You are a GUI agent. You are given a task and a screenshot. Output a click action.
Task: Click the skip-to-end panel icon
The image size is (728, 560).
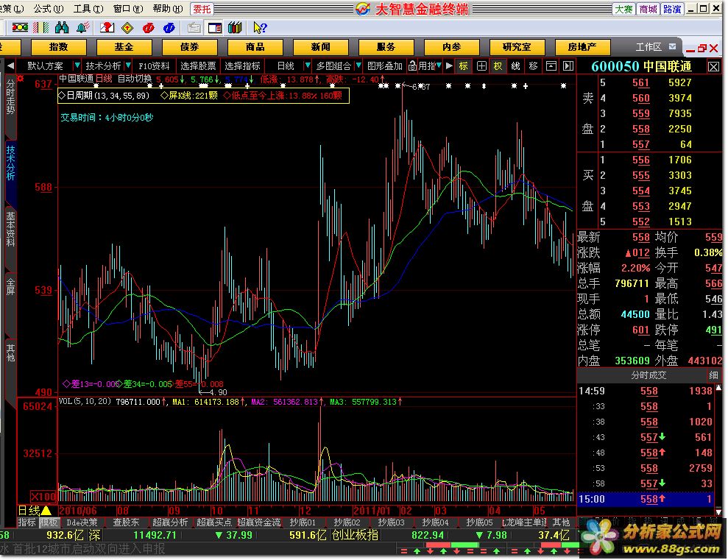pos(568,66)
